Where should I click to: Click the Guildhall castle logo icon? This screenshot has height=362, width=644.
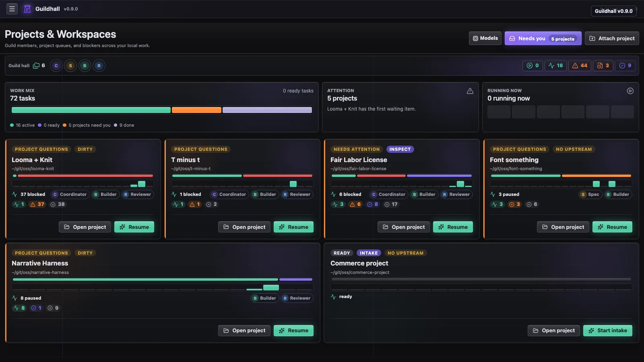coord(27,9)
